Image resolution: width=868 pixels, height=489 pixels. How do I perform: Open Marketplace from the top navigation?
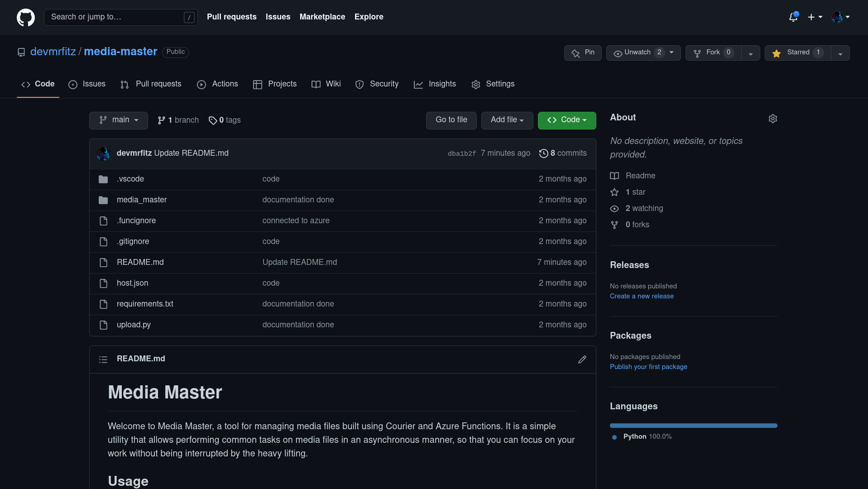(322, 17)
